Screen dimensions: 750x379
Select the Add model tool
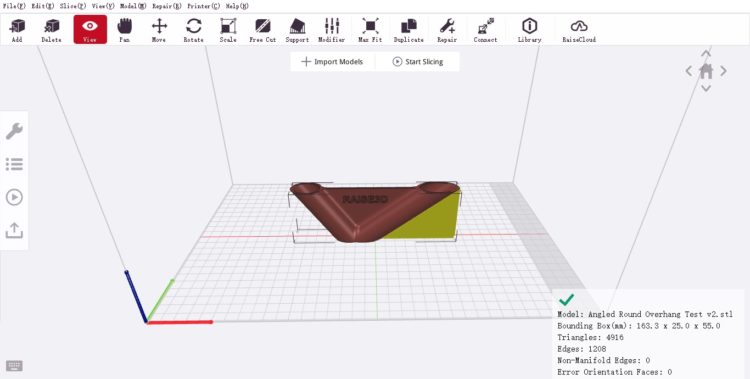click(x=17, y=30)
